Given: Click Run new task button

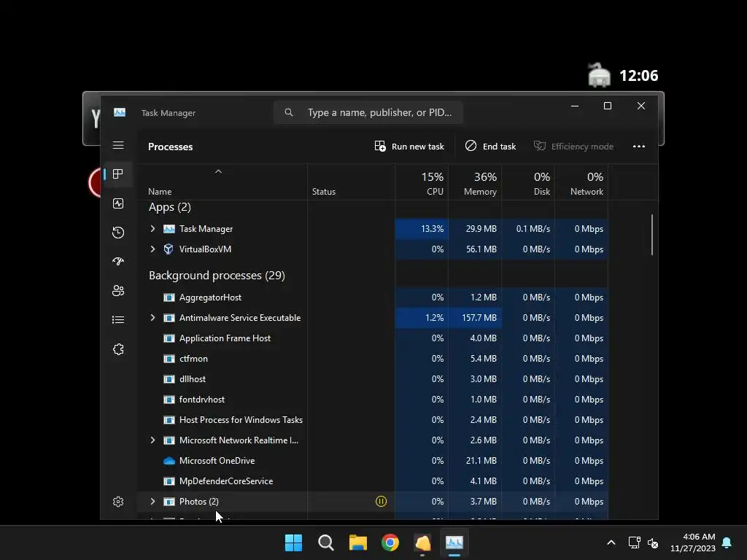Looking at the screenshot, I should point(409,146).
